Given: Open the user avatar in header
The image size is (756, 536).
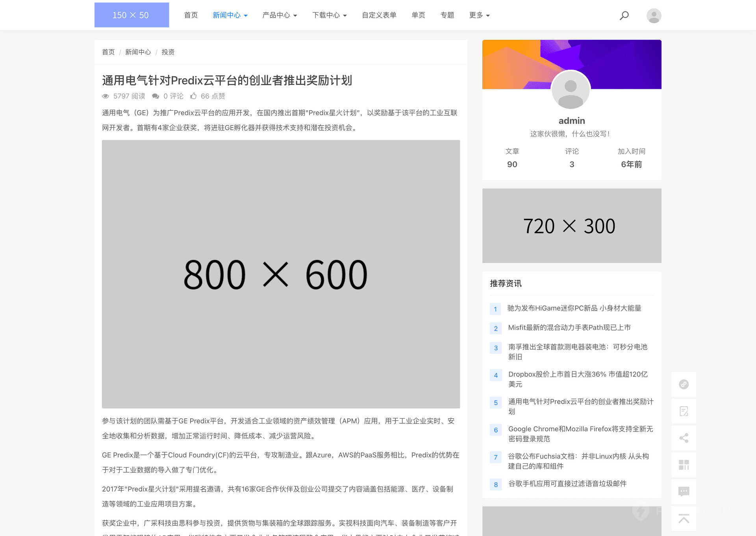Looking at the screenshot, I should tap(654, 15).
